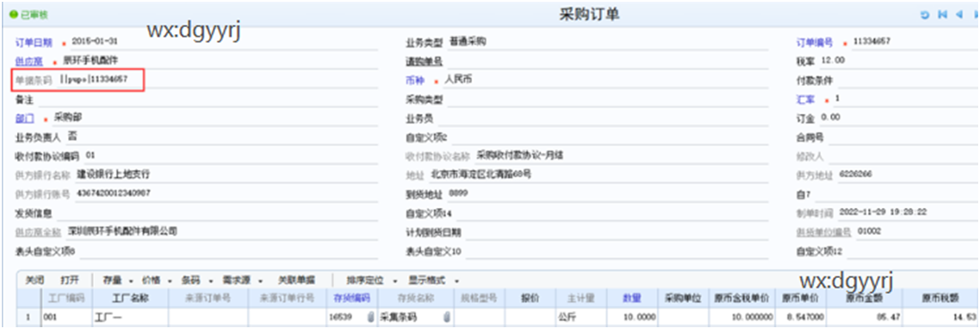The height and width of the screenshot is (329, 980).
Task: Click 深圳辰环手机配件有限公司 supplier full name
Action: [x=123, y=231]
